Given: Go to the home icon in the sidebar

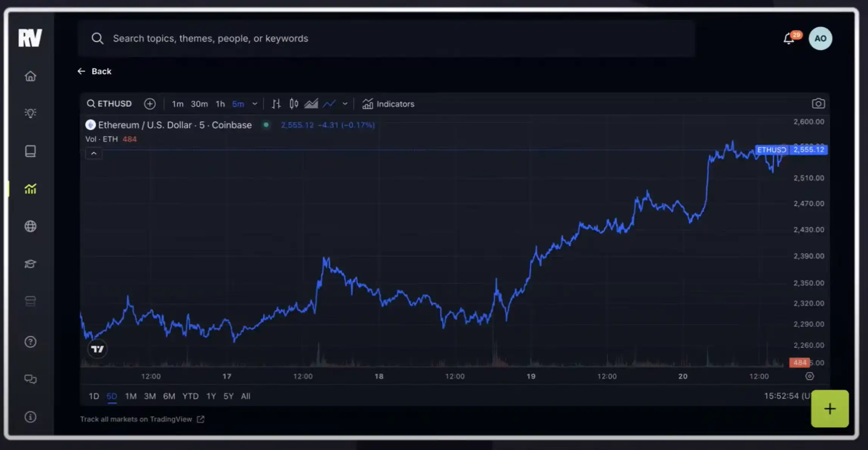Looking at the screenshot, I should (30, 76).
